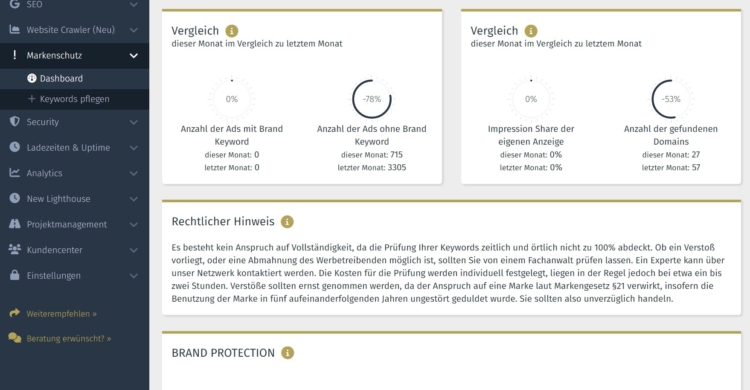Click info icon of the left Vergleich card

(232, 31)
